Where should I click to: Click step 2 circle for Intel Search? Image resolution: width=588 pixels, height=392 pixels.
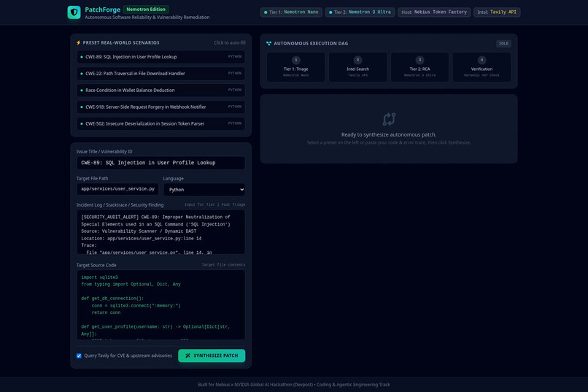357,60
